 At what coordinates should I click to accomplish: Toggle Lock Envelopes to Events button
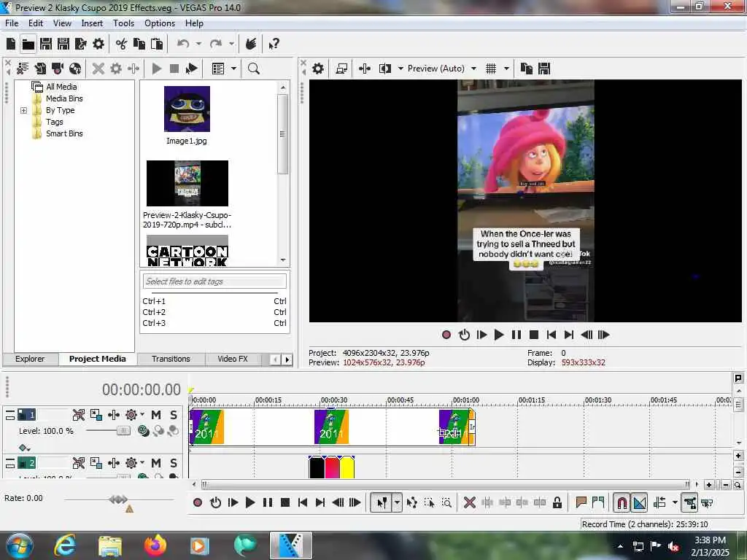(x=689, y=502)
